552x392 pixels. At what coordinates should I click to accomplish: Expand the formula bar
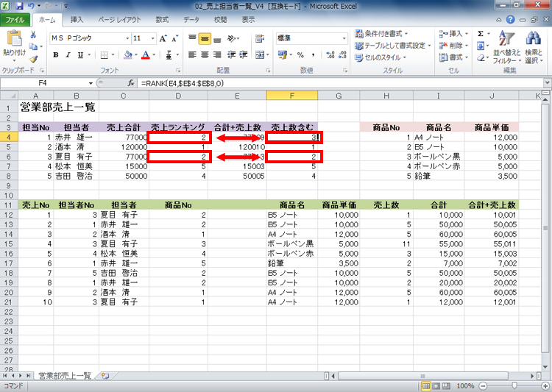[547, 83]
